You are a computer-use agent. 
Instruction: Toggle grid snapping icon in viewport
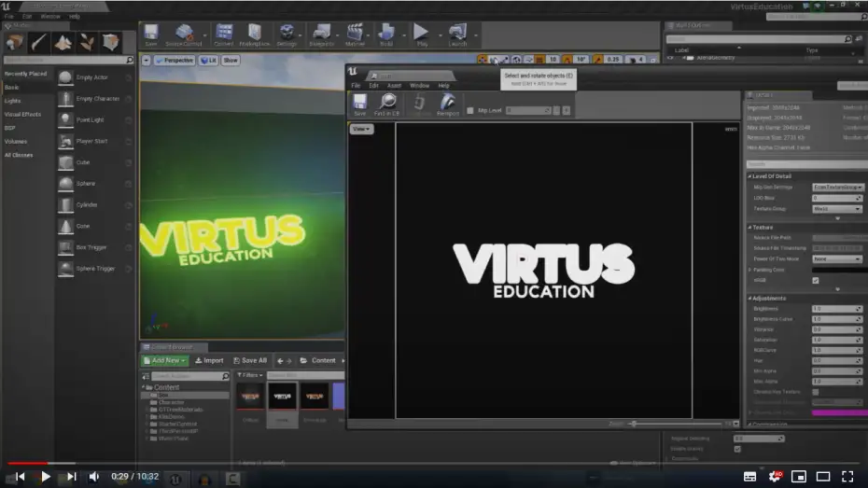[539, 59]
